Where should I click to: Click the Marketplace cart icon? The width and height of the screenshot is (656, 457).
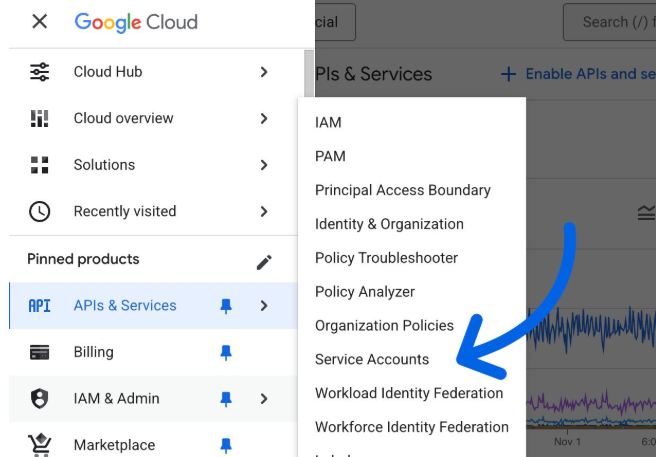coord(39,444)
